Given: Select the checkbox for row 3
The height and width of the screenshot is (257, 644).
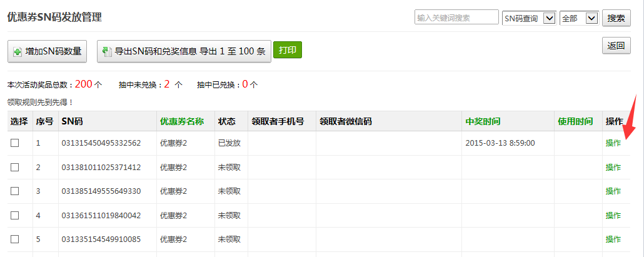Looking at the screenshot, I should tap(15, 191).
